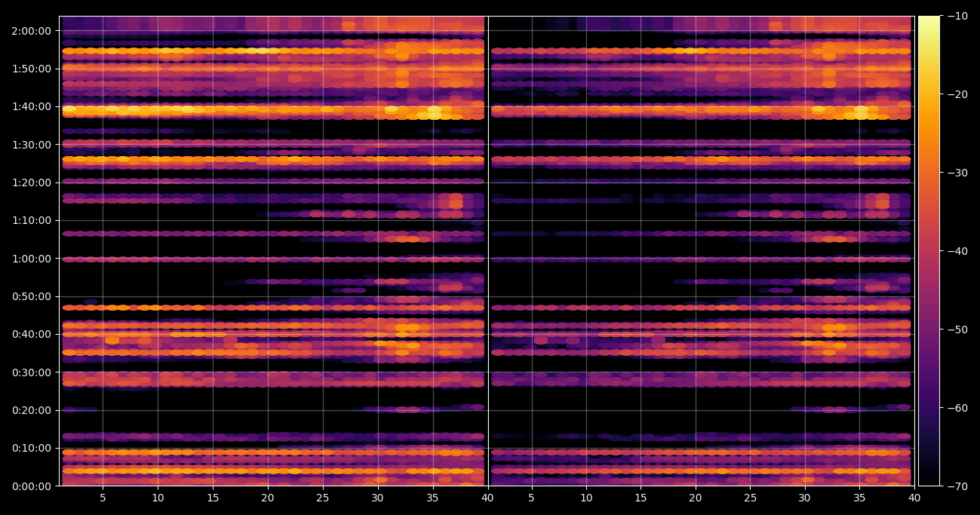
Task: Click x-axis label 30 under left heatmap
Action: [378, 498]
